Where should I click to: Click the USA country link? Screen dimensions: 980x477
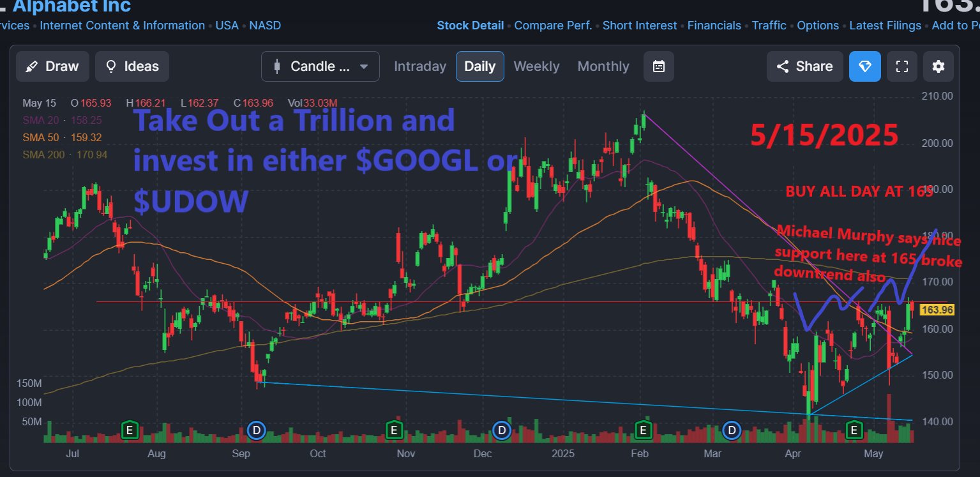pyautogui.click(x=227, y=26)
